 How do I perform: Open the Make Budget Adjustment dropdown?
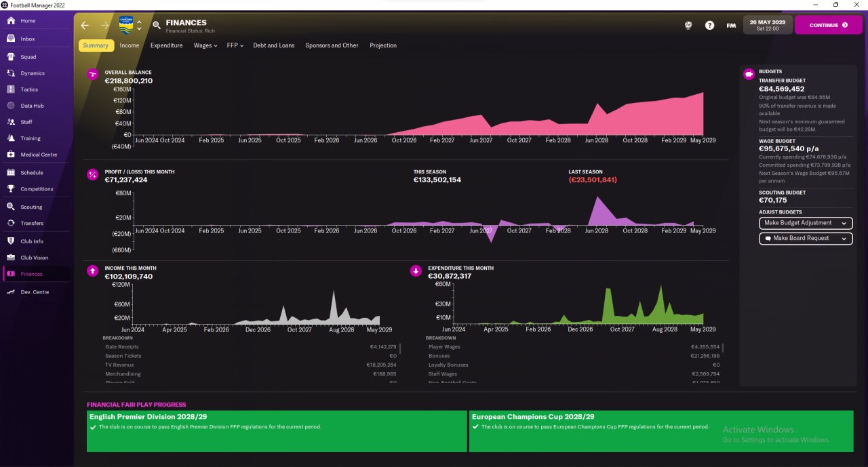tap(806, 223)
